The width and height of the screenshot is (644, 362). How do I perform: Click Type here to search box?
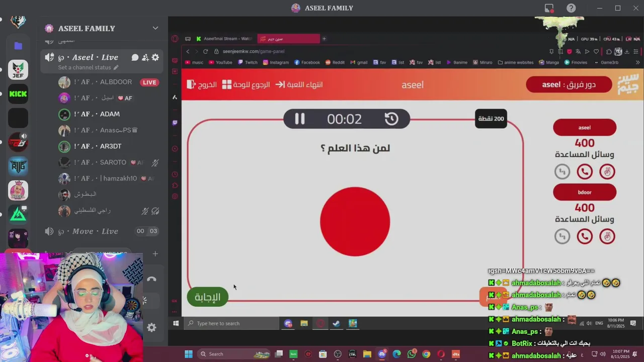tap(231, 323)
